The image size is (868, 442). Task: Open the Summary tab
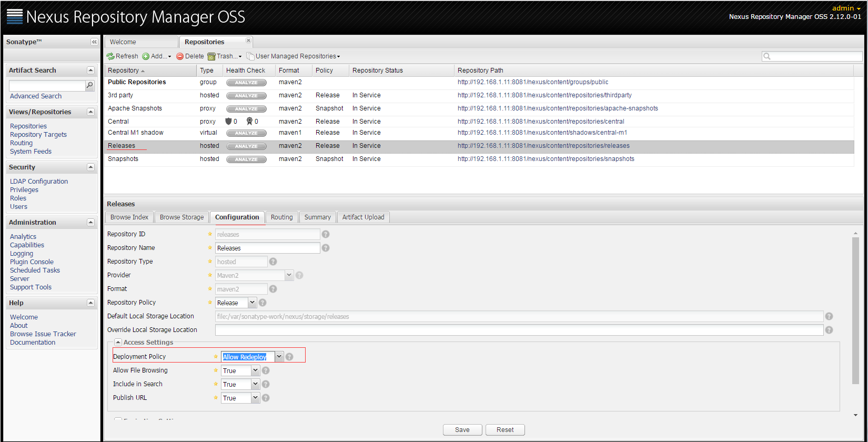coord(317,217)
